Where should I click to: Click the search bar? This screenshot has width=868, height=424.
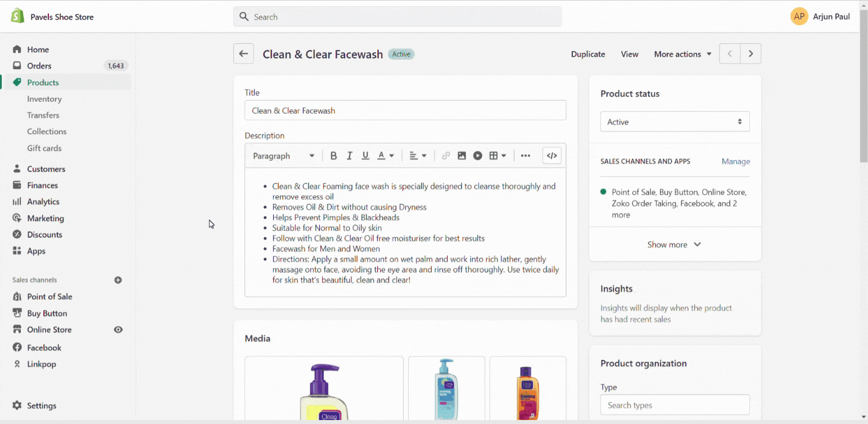(x=397, y=17)
